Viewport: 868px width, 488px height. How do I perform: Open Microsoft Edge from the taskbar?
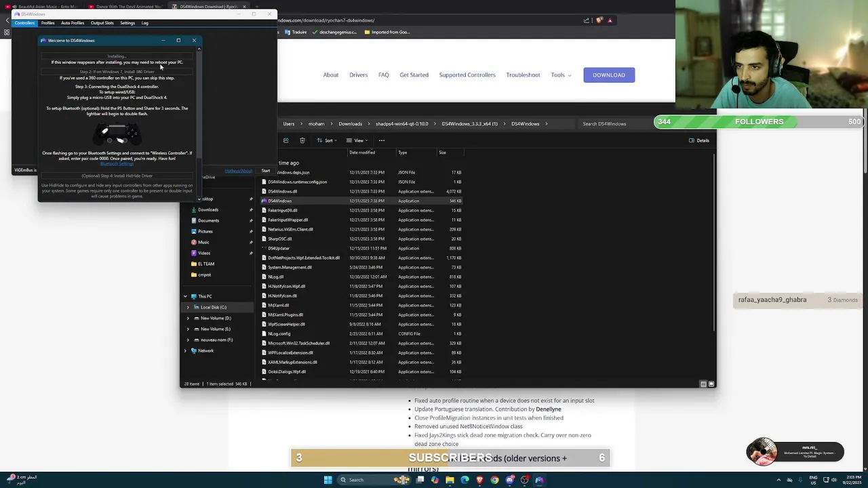coord(465,480)
